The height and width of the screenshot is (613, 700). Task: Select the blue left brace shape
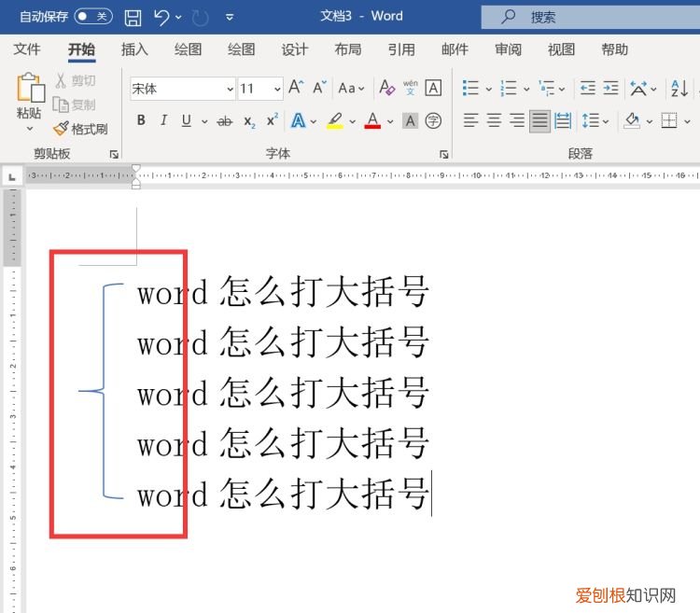pos(102,391)
